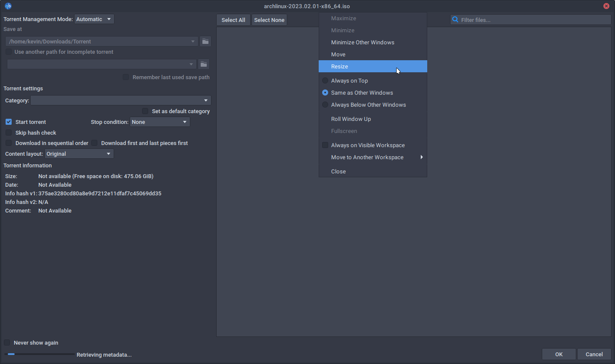Image resolution: width=615 pixels, height=364 pixels.
Task: Enable Skip hash check
Action: tap(9, 133)
